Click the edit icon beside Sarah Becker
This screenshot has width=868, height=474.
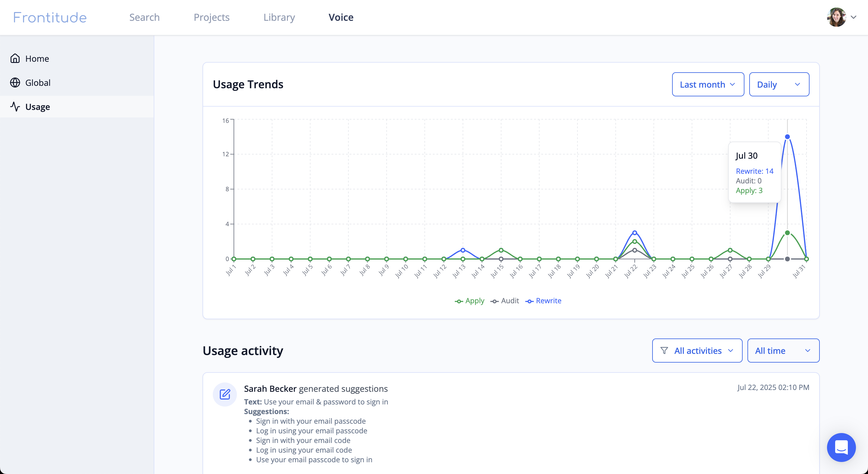225,394
